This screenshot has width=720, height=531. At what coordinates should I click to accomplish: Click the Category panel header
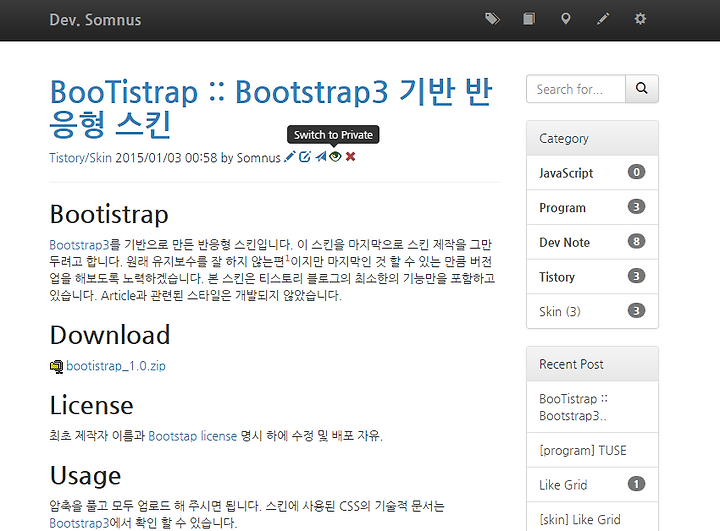(592, 138)
